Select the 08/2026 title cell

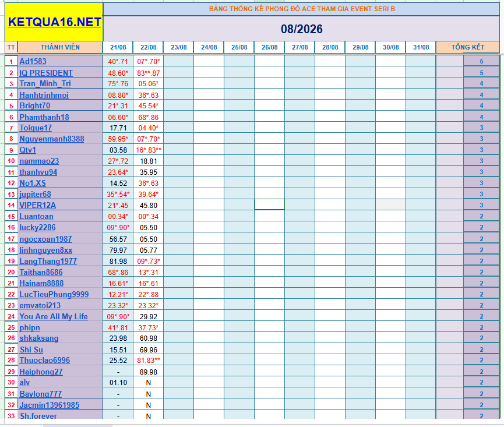tap(301, 29)
